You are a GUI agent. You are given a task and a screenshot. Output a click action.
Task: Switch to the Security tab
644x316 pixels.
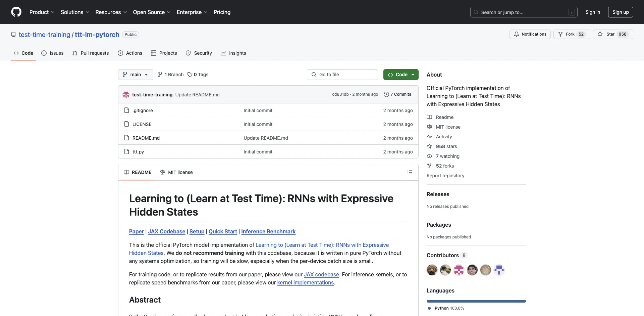(199, 53)
